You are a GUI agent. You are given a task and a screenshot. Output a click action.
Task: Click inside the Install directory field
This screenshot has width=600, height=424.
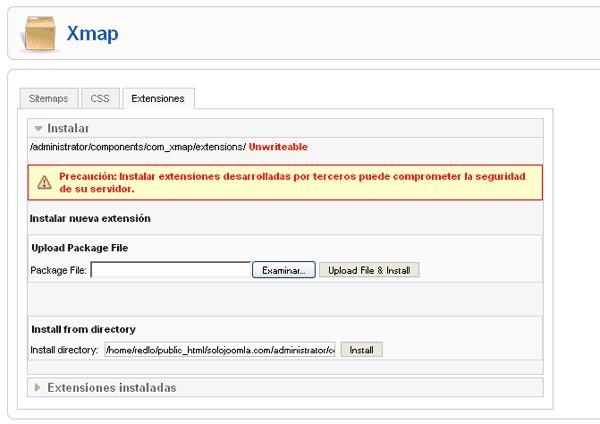pyautogui.click(x=219, y=350)
